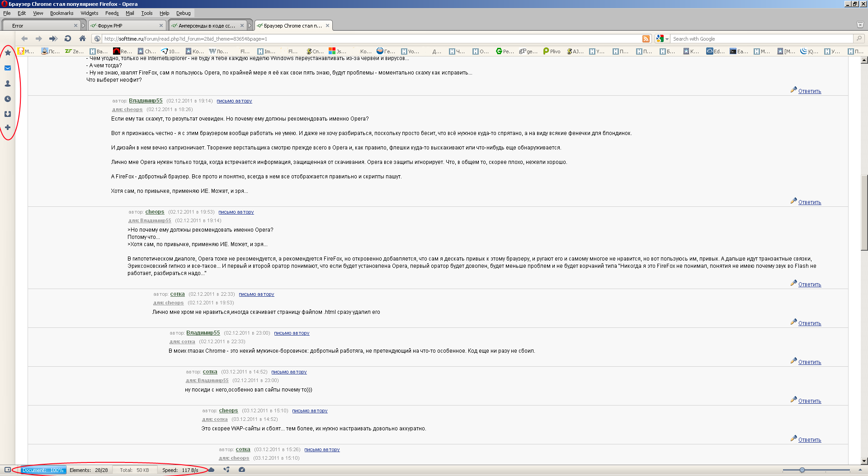The width and height of the screenshot is (868, 476).
Task: Open the Downloads panel icon in sidebar
Action: tap(8, 114)
